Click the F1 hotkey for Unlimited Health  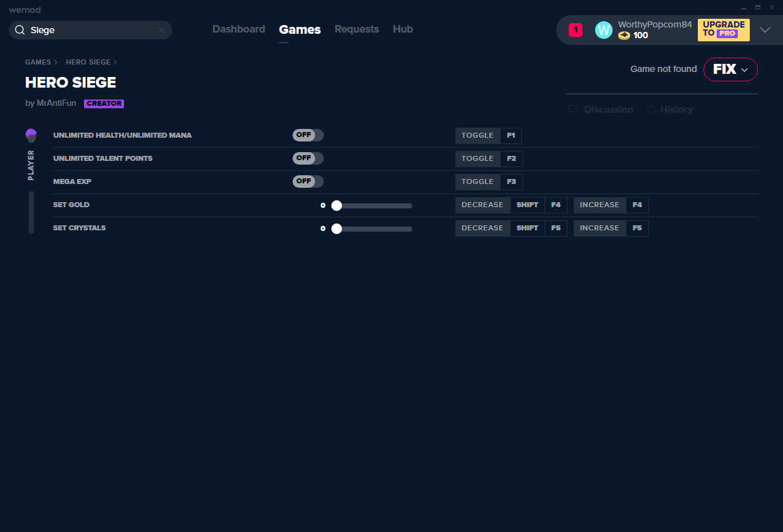tap(511, 136)
